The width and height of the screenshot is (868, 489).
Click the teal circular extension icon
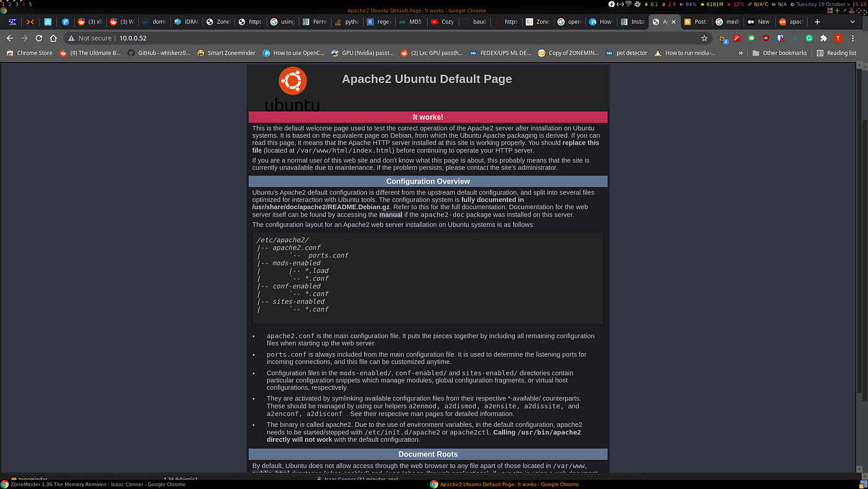(x=795, y=38)
